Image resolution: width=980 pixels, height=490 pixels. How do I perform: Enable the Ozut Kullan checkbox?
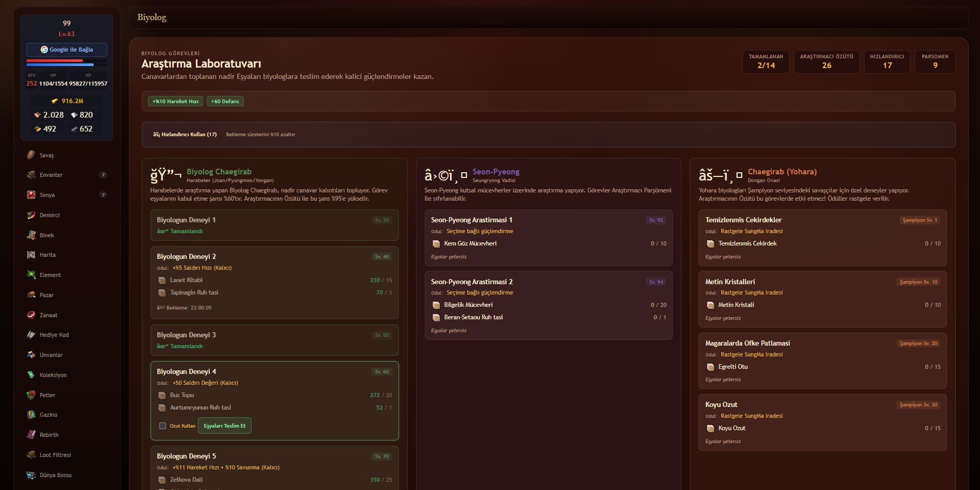(162, 426)
